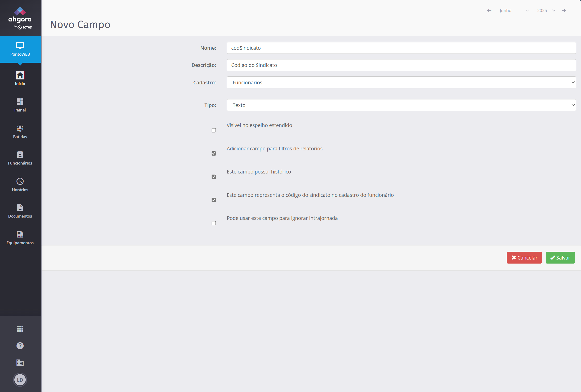Viewport: 581px width, 392px height.
Task: Open the Cadastro dropdown
Action: pyautogui.click(x=401, y=83)
